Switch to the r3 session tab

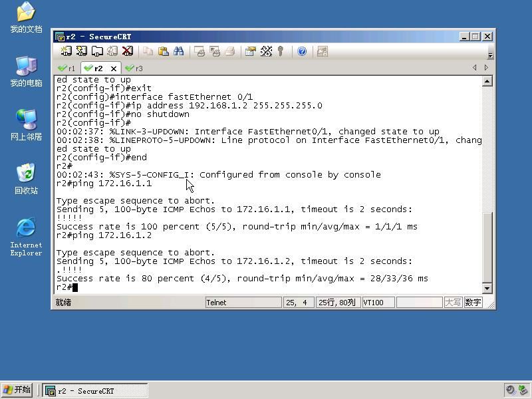coord(134,68)
